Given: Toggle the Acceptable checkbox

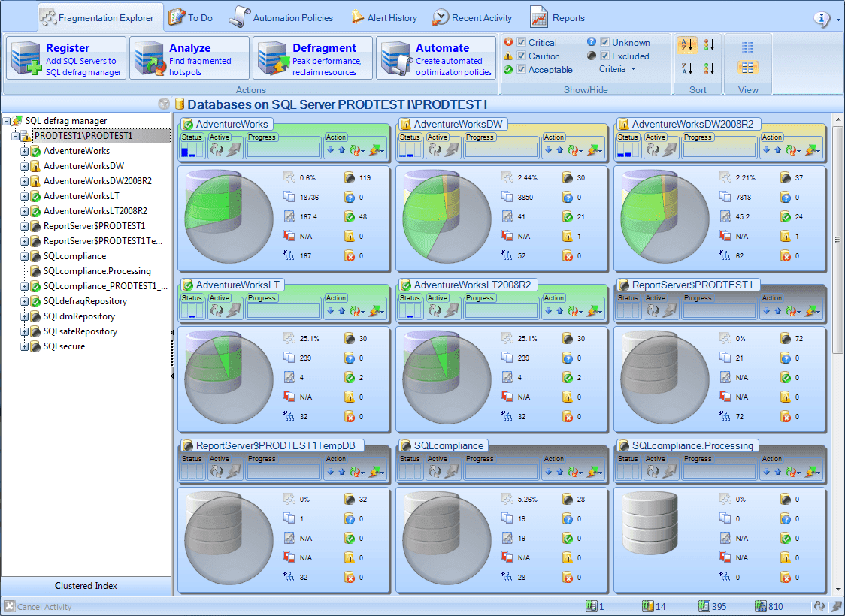Looking at the screenshot, I should 521,69.
